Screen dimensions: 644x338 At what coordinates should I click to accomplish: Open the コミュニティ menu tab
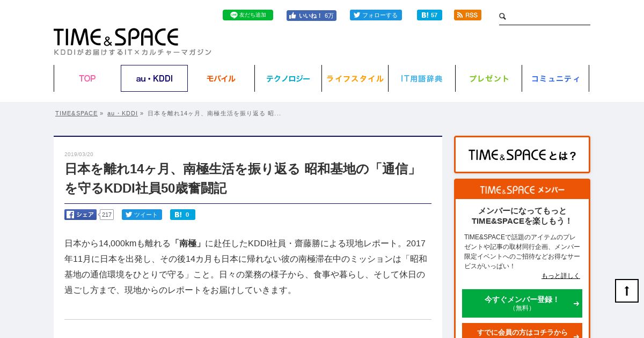[555, 78]
